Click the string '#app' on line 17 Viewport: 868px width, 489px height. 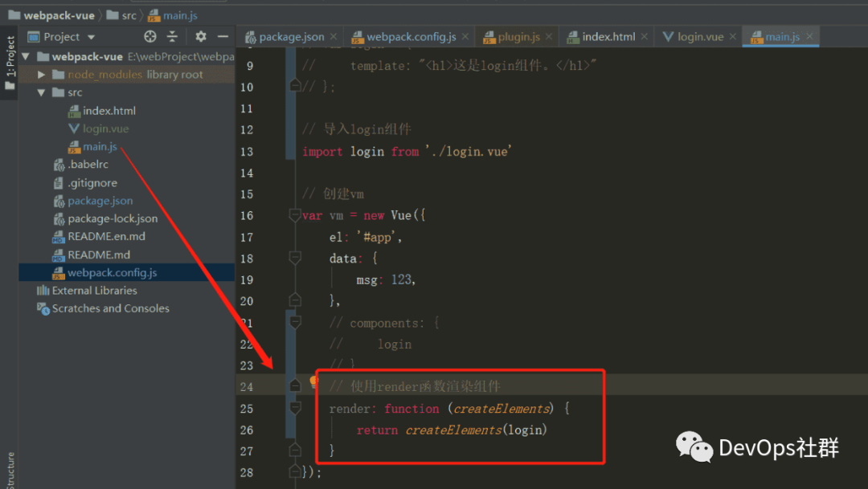point(377,237)
